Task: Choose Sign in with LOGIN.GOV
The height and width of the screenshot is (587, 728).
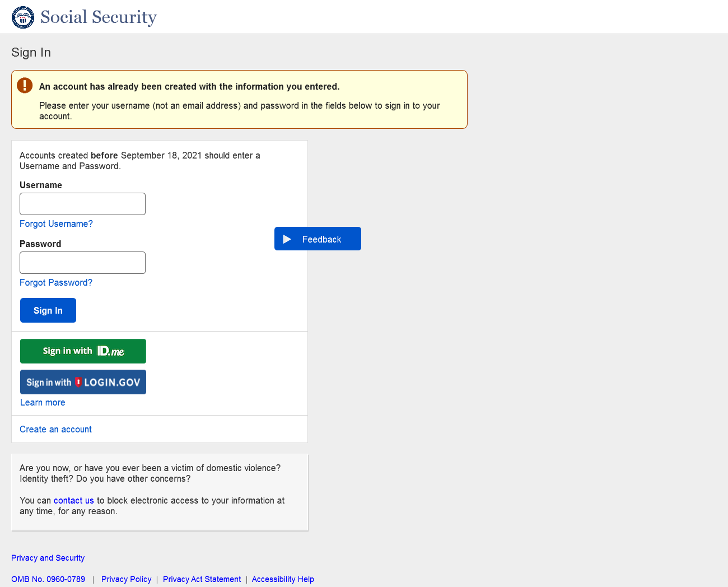Action: click(x=83, y=383)
